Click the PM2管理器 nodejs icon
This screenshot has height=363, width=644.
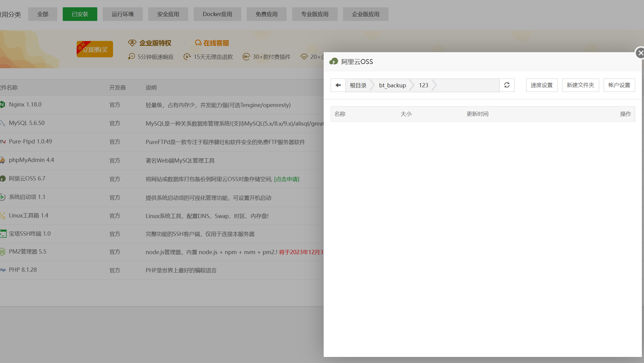pyautogui.click(x=2, y=252)
